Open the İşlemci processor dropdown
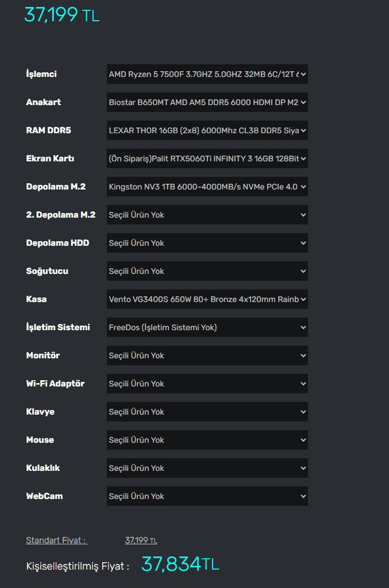 pos(207,74)
